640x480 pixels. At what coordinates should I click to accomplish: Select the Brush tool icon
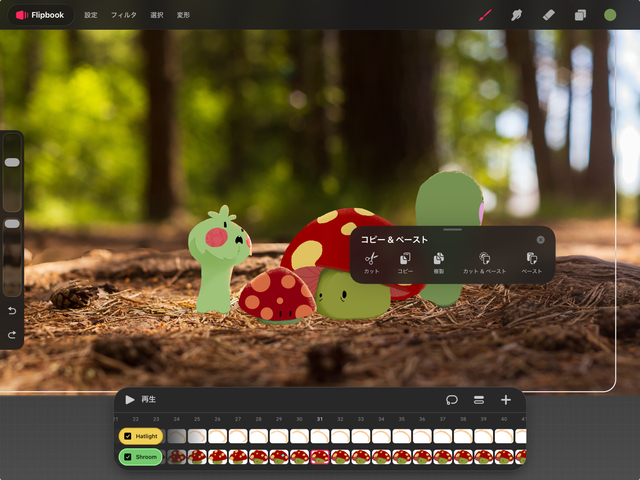coord(485,15)
